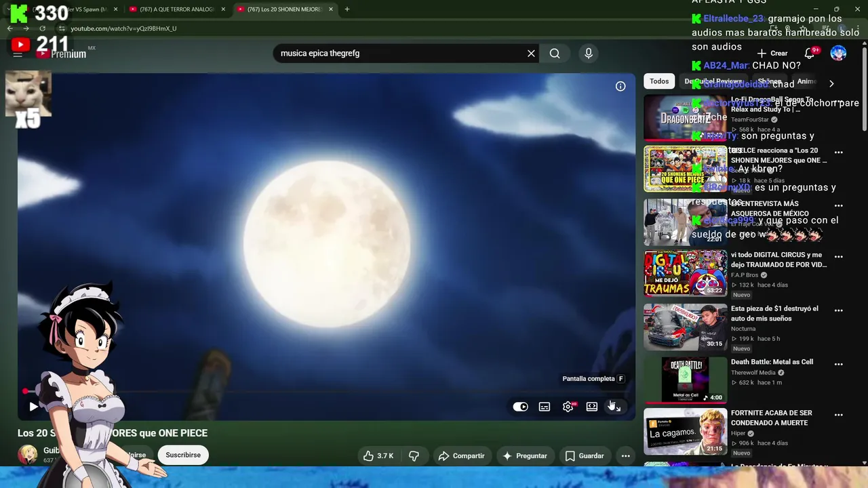Start voice search with the microphone
This screenshot has width=868, height=488.
[589, 54]
